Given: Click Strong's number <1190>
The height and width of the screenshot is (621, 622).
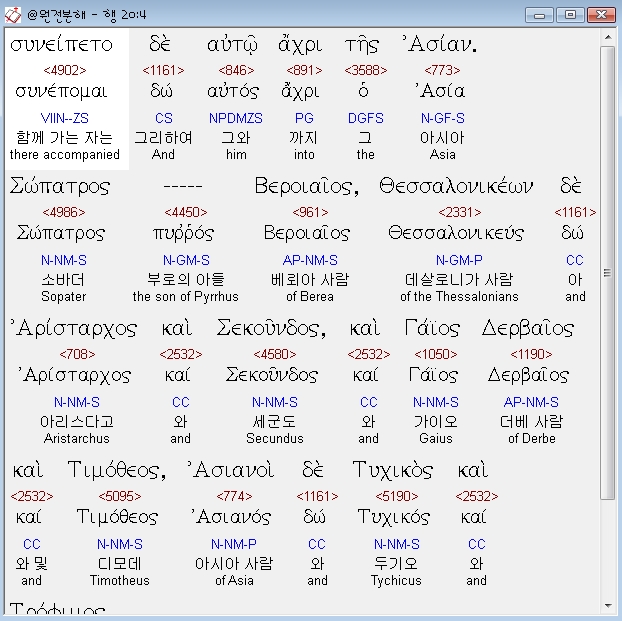Looking at the screenshot, I should click(531, 354).
